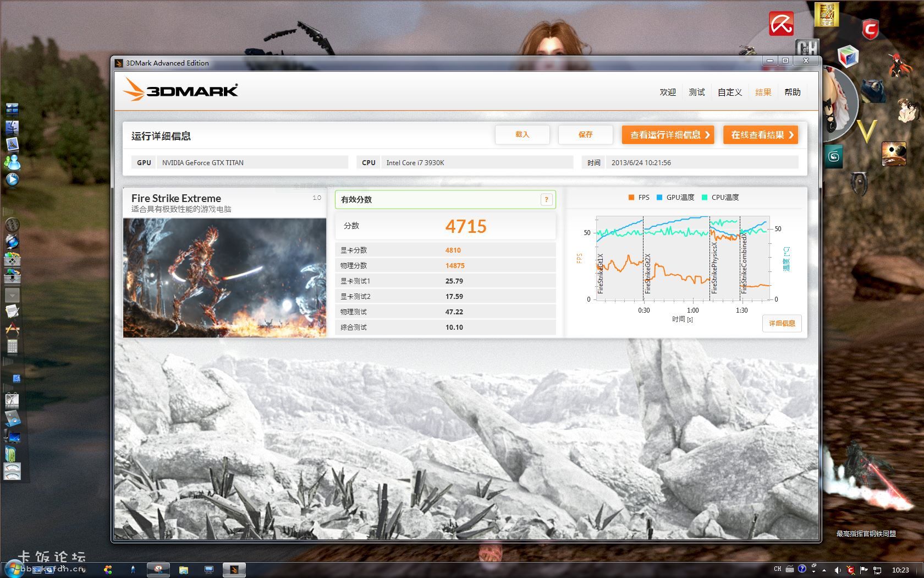Toggle the GPU温度 legend swatch
The image size is (924, 578).
pos(659,197)
